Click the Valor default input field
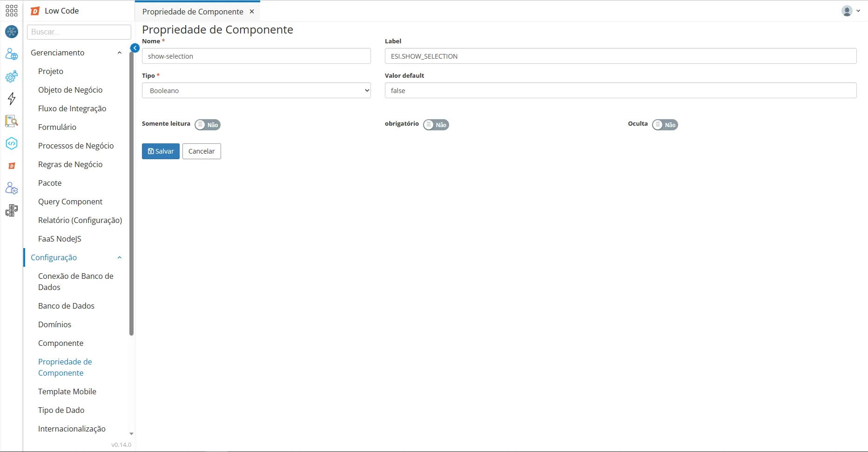The width and height of the screenshot is (868, 452). pos(620,90)
